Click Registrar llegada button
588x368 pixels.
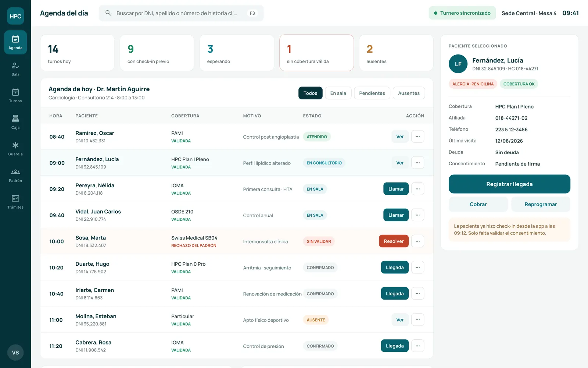(x=509, y=184)
